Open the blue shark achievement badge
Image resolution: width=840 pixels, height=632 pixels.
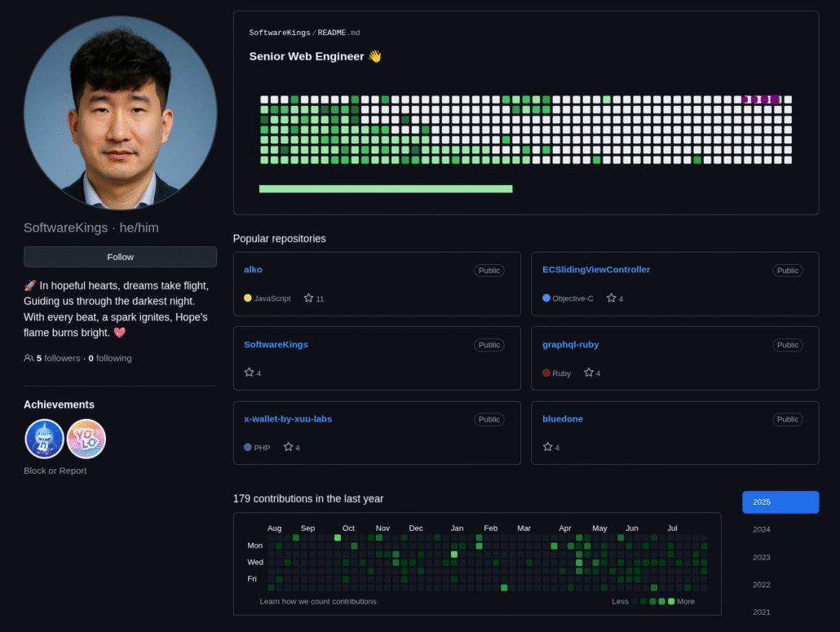[44, 439]
